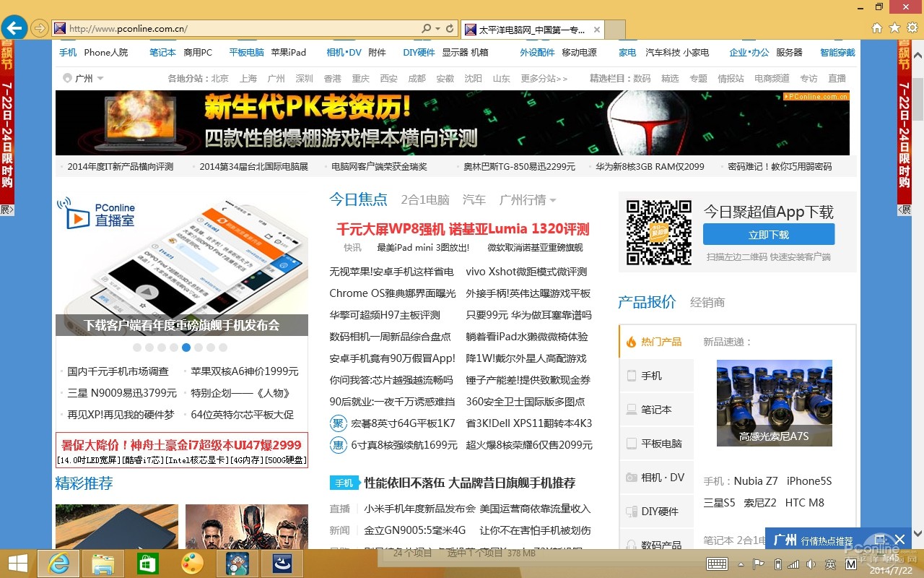This screenshot has height=578, width=924.
Task: Open the 智能穿戴 navigation link
Action: pyautogui.click(x=837, y=53)
